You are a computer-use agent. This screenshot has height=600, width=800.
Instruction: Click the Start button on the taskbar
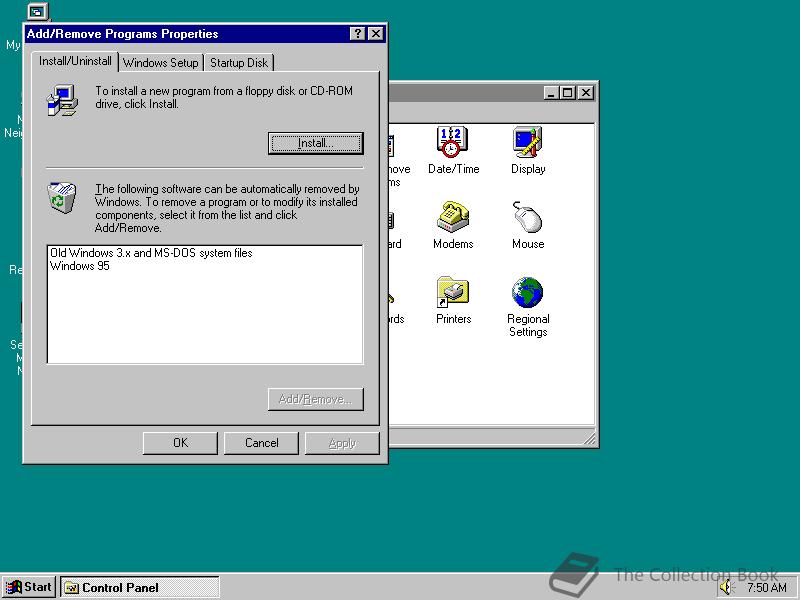pyautogui.click(x=29, y=587)
